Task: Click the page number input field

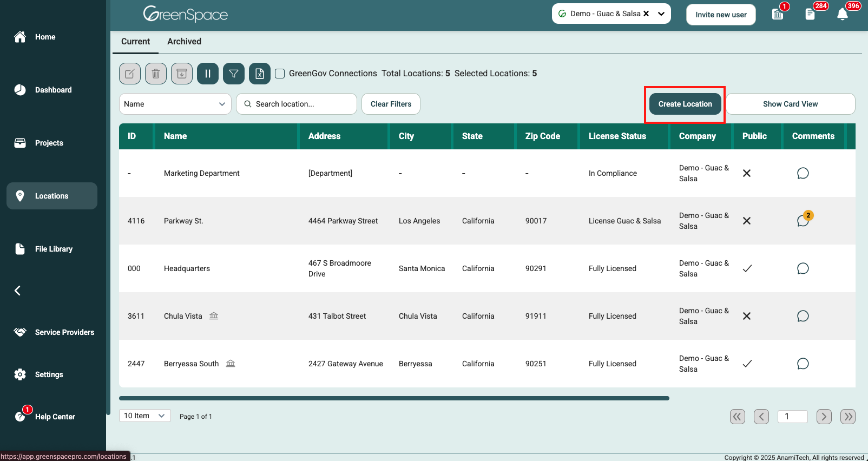Action: pos(793,417)
